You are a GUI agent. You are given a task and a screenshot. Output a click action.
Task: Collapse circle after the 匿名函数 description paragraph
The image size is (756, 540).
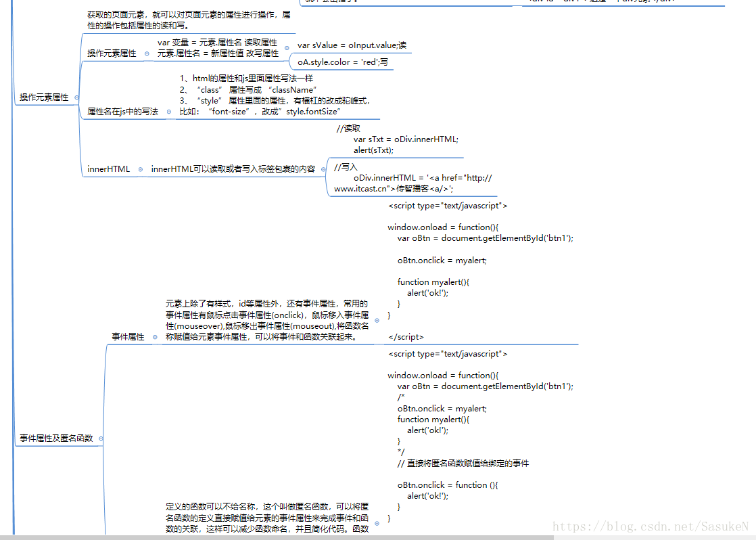click(377, 523)
